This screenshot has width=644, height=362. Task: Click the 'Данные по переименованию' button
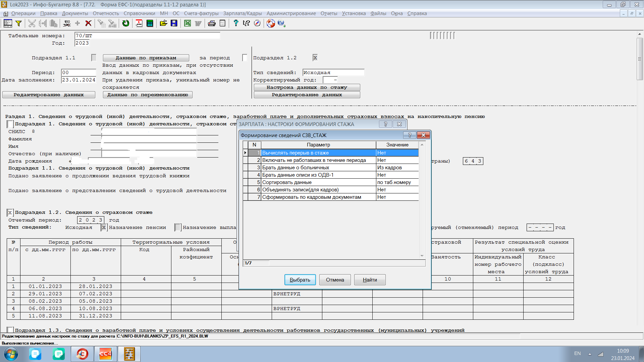[148, 95]
